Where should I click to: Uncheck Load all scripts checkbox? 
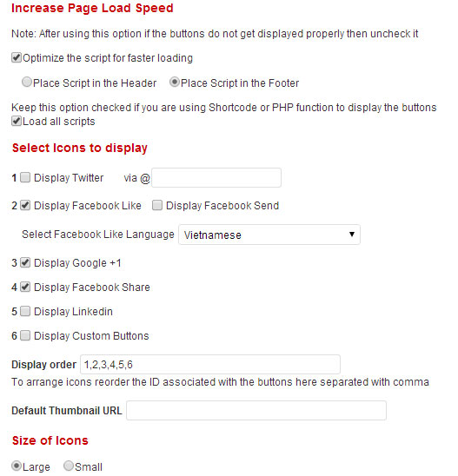(x=17, y=121)
